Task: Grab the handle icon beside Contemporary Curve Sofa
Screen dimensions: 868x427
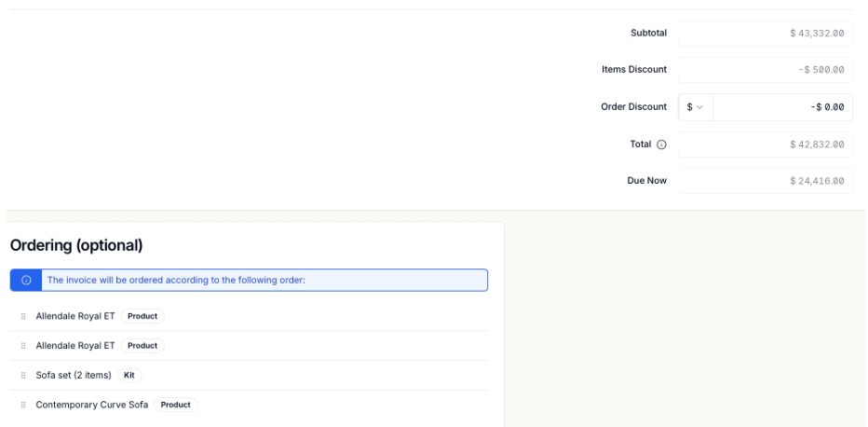Action: point(23,405)
